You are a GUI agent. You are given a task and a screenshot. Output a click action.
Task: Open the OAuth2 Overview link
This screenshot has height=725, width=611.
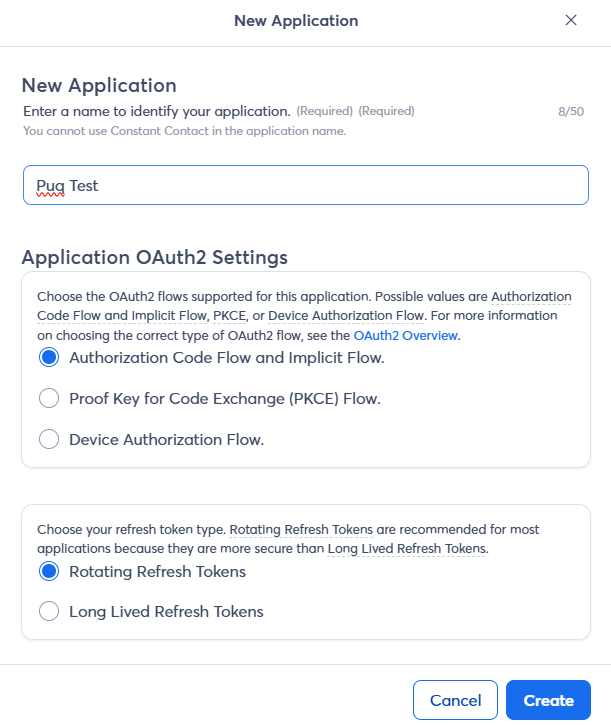click(406, 336)
